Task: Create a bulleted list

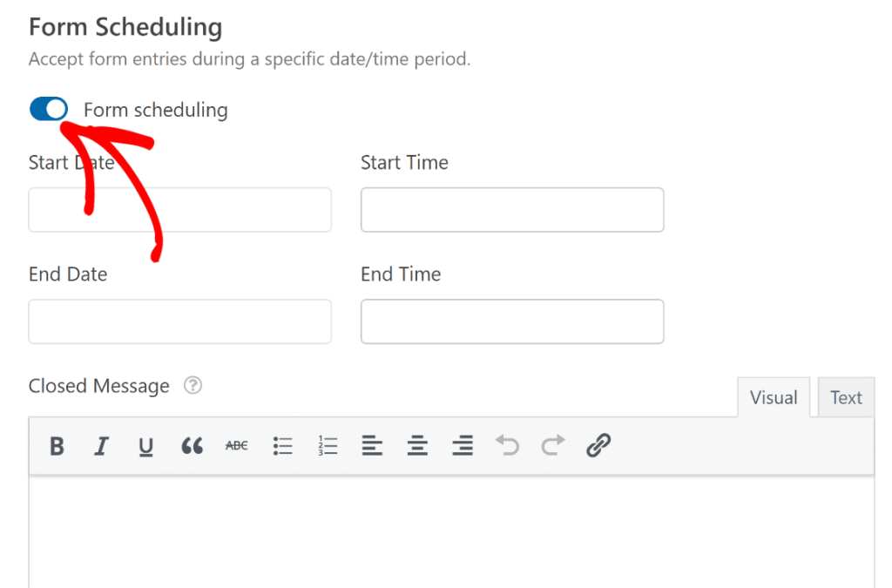Action: pyautogui.click(x=282, y=446)
